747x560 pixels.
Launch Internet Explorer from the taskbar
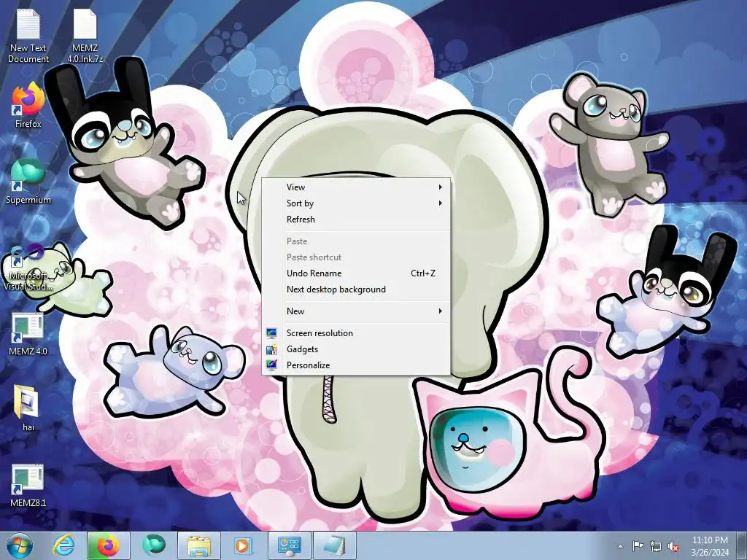pyautogui.click(x=64, y=545)
